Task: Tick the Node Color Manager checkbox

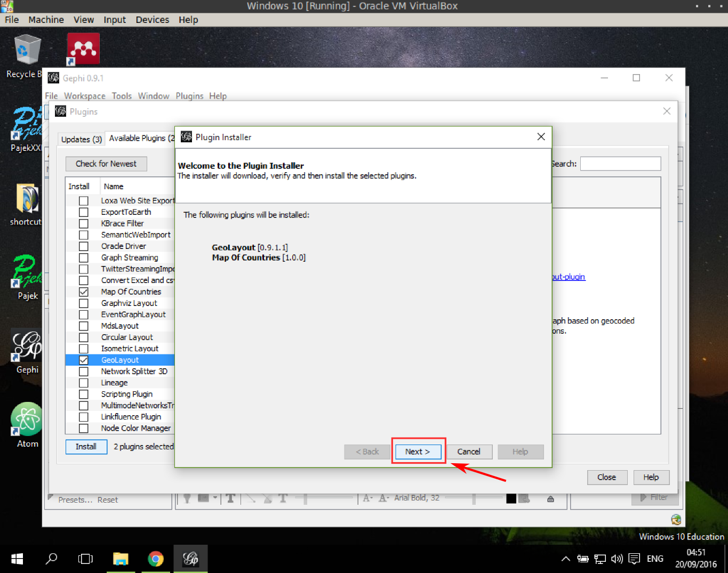Action: (x=84, y=428)
